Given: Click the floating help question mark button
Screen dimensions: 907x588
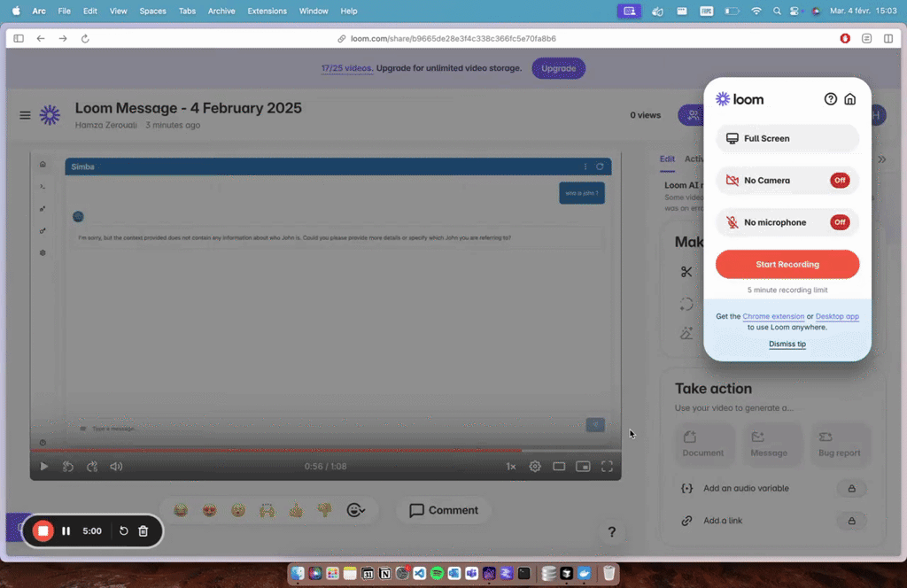Looking at the screenshot, I should point(611,532).
